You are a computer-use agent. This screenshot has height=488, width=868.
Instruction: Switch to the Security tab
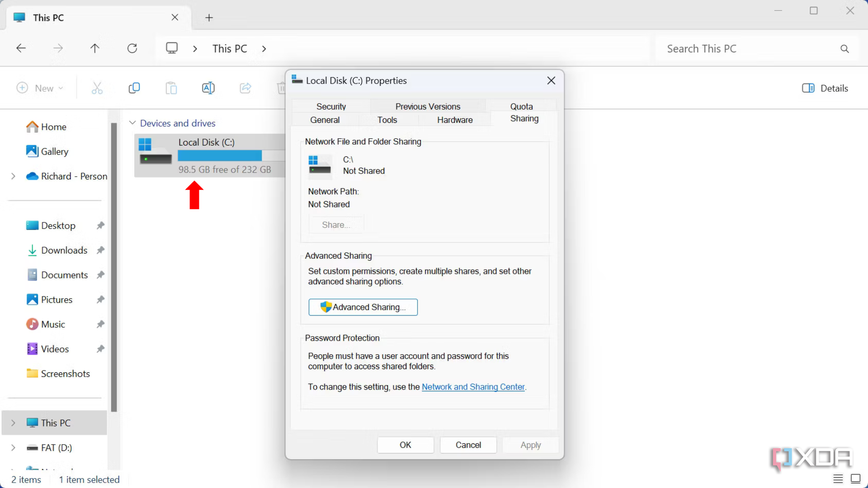pyautogui.click(x=331, y=106)
